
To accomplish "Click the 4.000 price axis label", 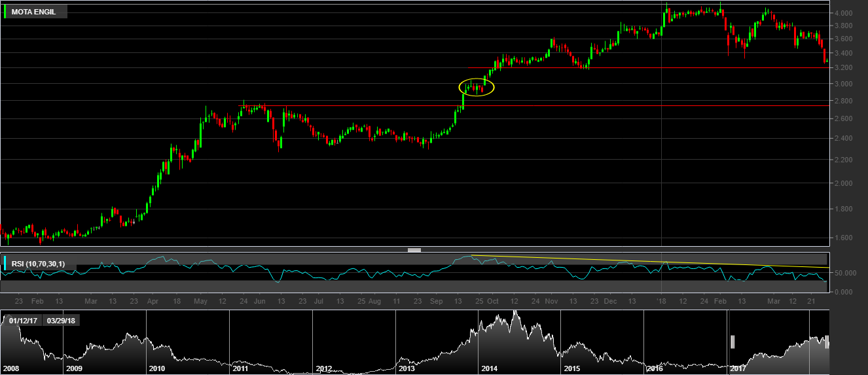I will click(x=842, y=13).
